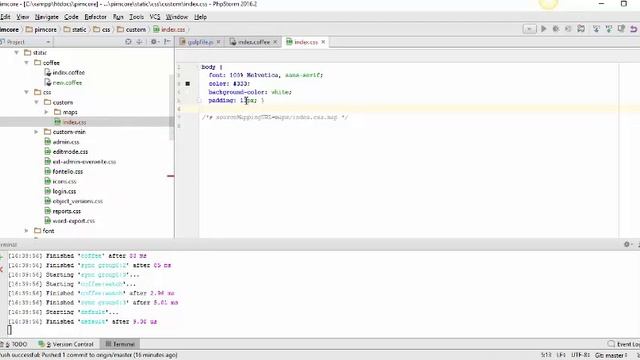Click index.css in breadcrumb
This screenshot has width=640, height=360.
[x=169, y=29]
